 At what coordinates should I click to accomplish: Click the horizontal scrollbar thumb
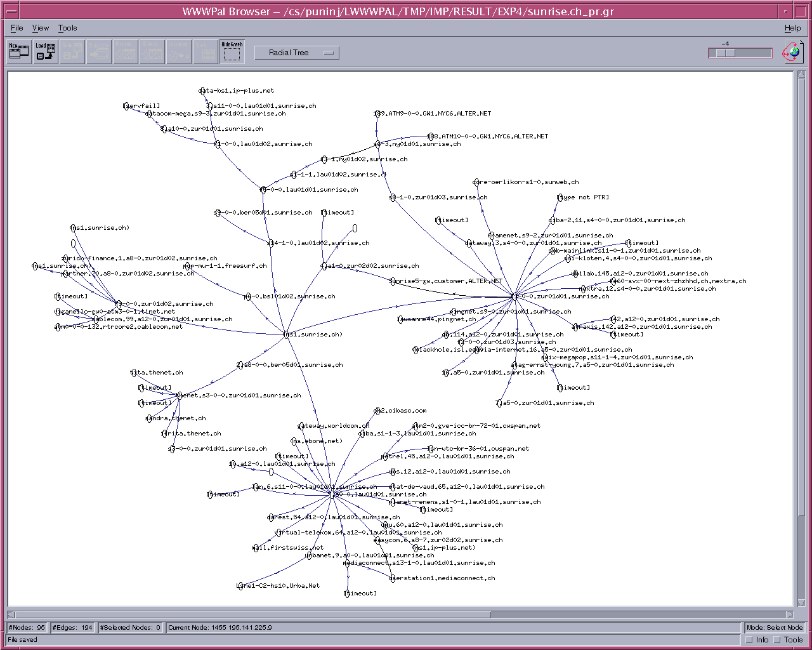[x=252, y=614]
